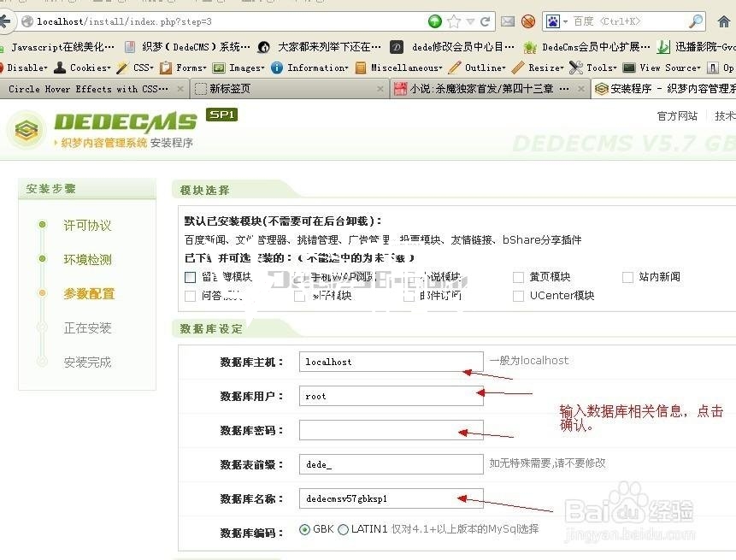Open bookmark dede修改会员中心目

[x=453, y=47]
